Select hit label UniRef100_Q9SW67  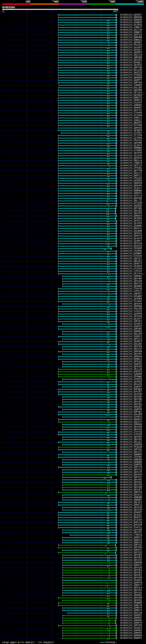(131, 42)
